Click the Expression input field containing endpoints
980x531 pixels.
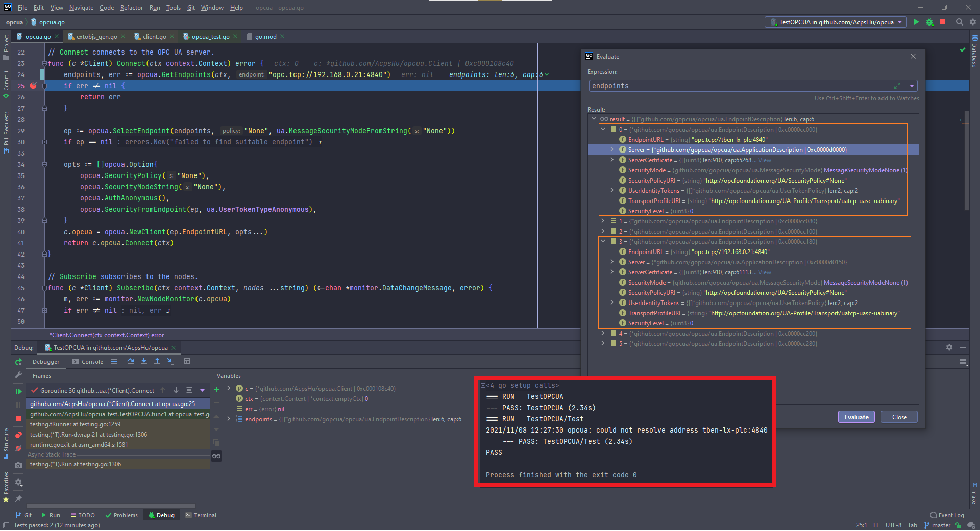coord(746,86)
